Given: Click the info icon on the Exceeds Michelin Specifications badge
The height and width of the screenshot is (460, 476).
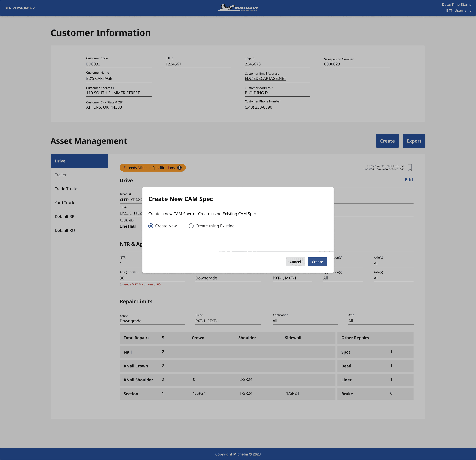Looking at the screenshot, I should coord(179,168).
